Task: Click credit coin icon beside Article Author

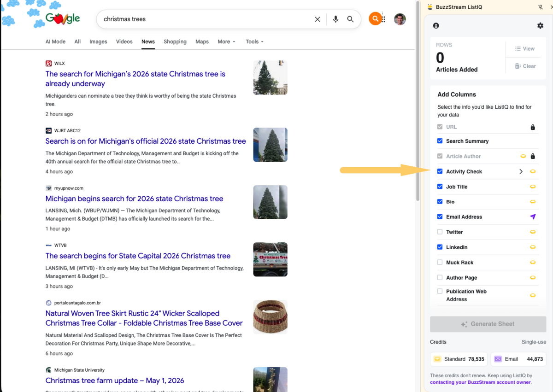Action: (523, 156)
